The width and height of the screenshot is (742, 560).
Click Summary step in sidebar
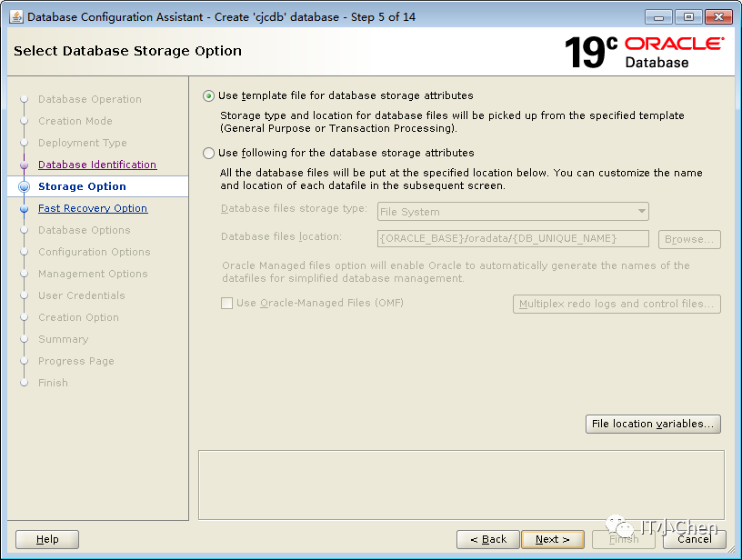(64, 339)
